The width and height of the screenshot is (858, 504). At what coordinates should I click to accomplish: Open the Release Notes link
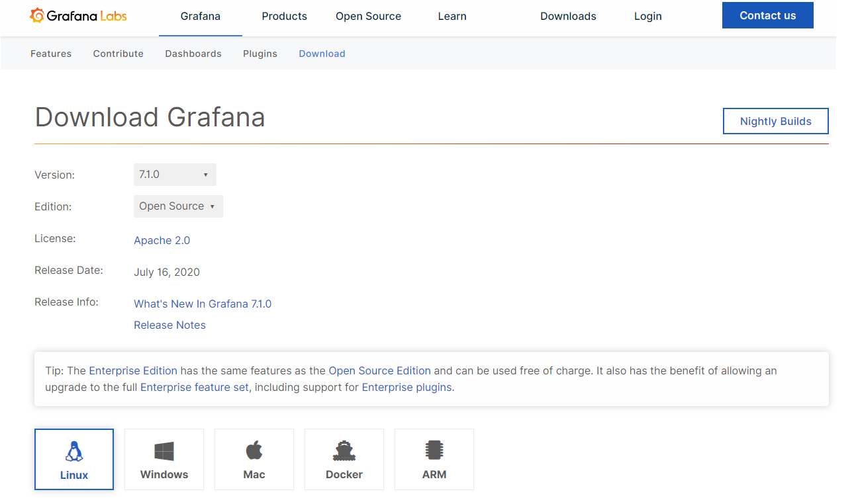[x=169, y=325]
